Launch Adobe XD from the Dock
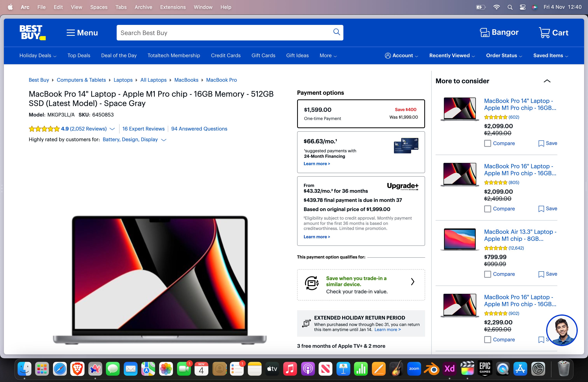This screenshot has width=588, height=382. coord(449,369)
